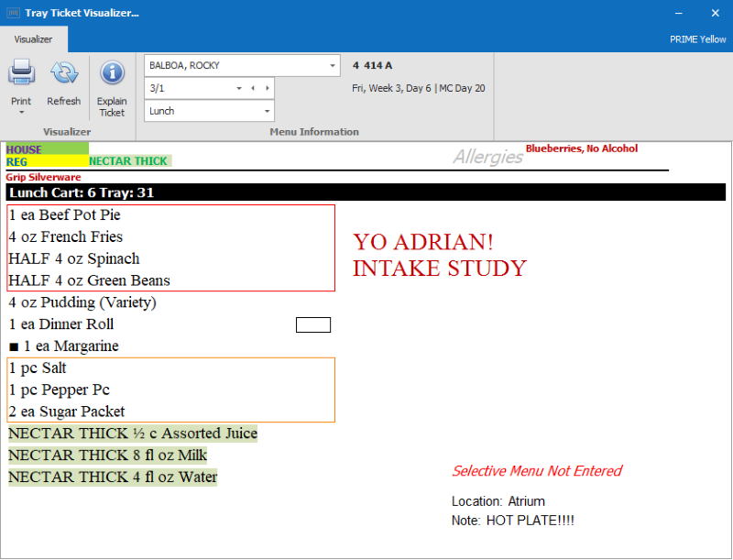Click the Explain Ticket info icon
This screenshot has width=733, height=560.
tap(112, 72)
